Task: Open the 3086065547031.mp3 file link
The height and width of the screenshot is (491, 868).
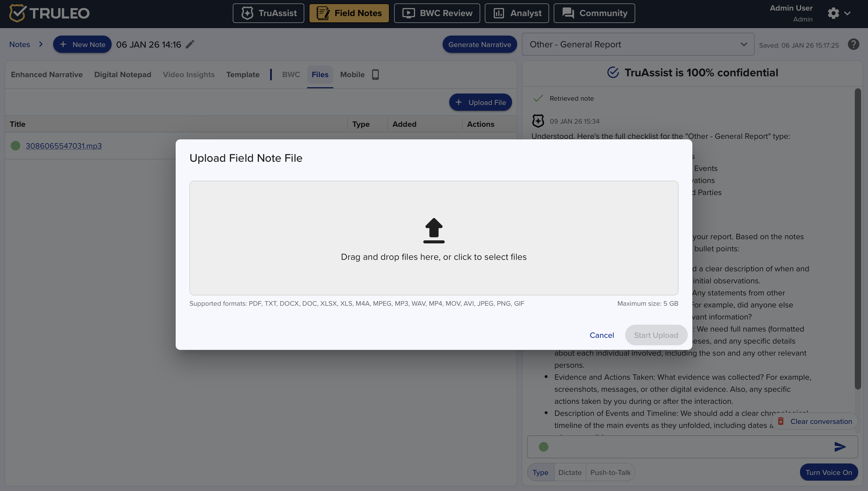Action: pos(64,146)
